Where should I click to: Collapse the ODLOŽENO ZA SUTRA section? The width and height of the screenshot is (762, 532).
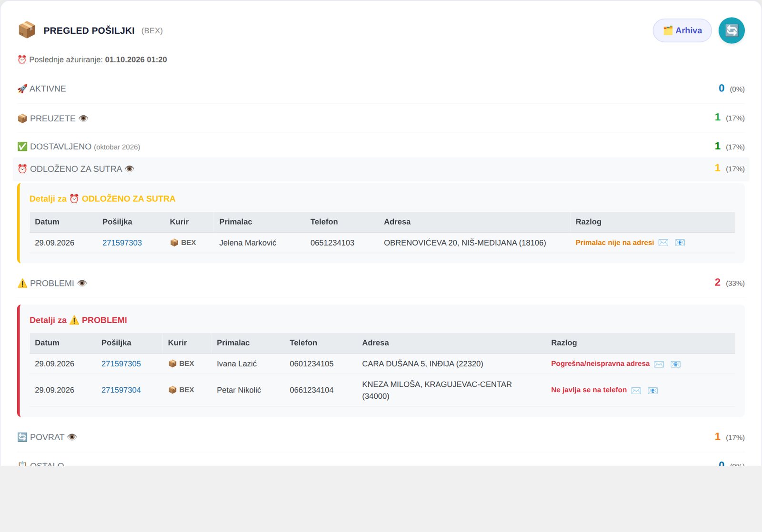pos(381,169)
